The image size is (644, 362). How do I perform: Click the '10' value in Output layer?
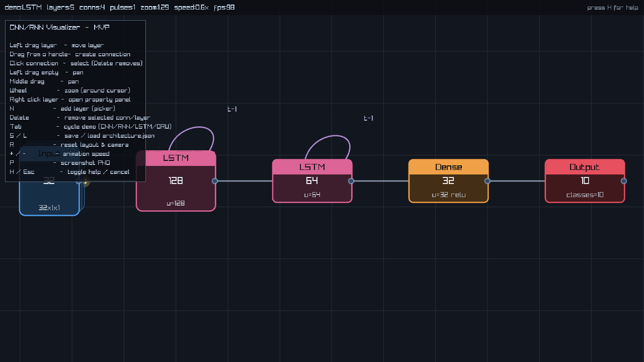(x=585, y=180)
